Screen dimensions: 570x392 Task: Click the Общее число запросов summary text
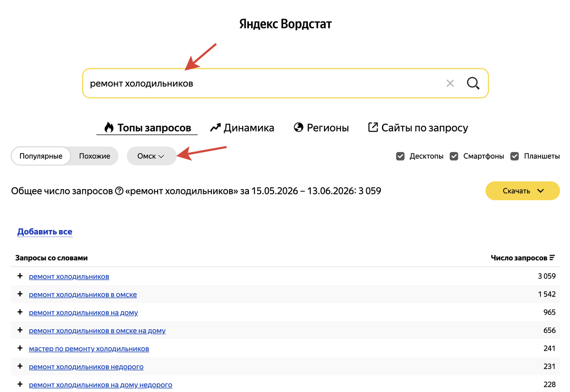(x=196, y=191)
